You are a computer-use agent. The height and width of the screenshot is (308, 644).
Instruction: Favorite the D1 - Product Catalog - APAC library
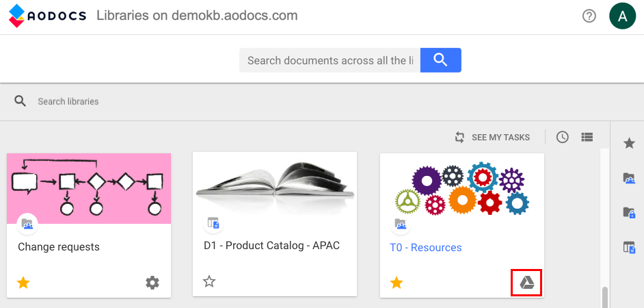pyautogui.click(x=209, y=281)
